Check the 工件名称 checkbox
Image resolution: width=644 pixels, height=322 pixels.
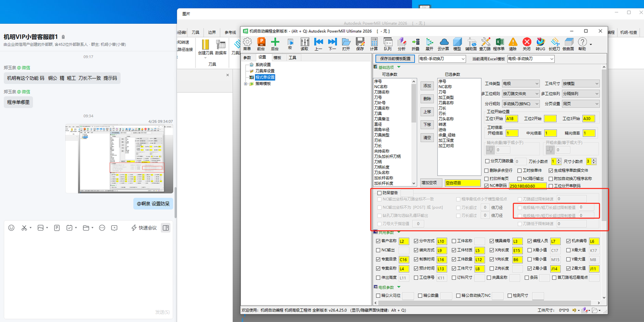[x=454, y=241]
